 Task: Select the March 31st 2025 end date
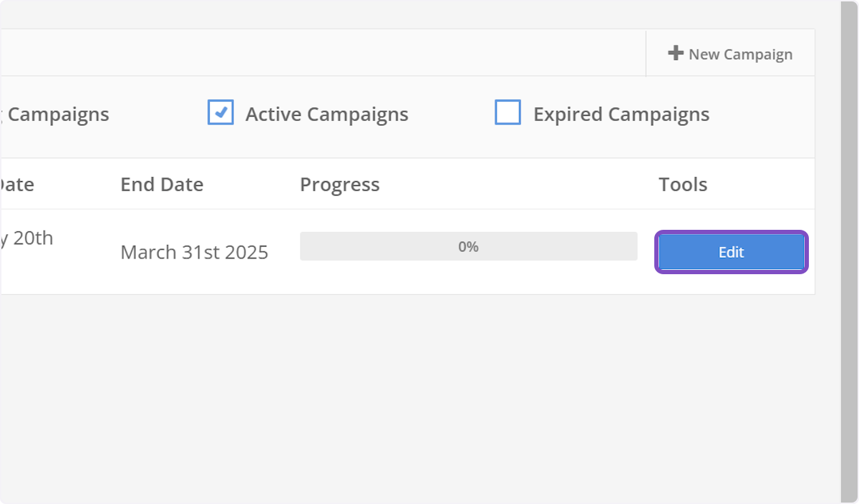pos(194,252)
